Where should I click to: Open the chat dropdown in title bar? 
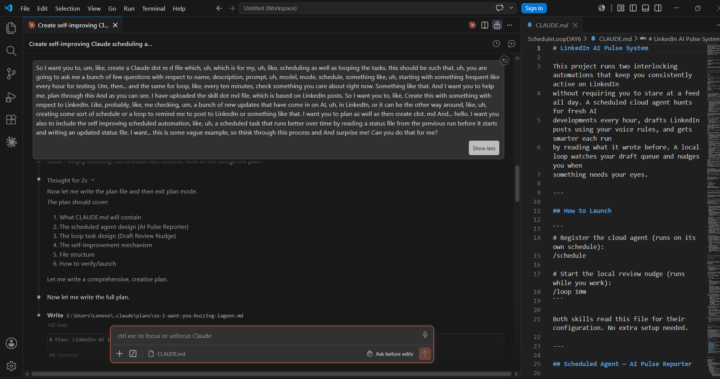(x=511, y=8)
